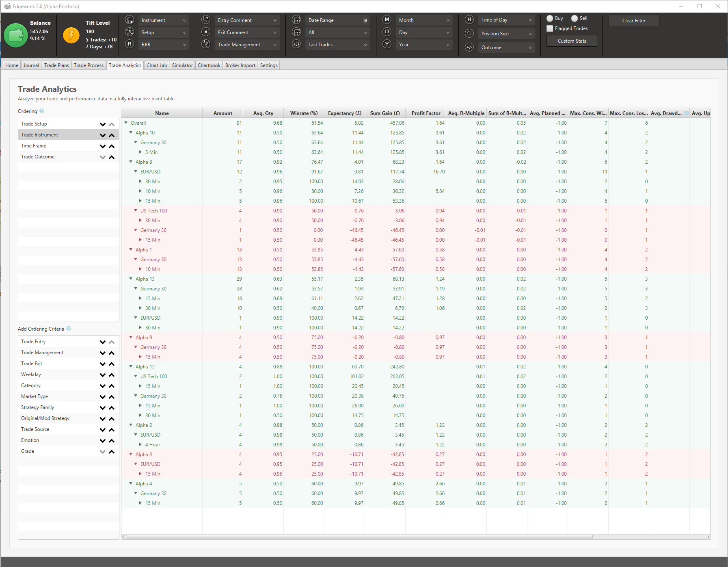Collapse the Alpha 13 row
Screen dimensions: 728x567
point(131,279)
